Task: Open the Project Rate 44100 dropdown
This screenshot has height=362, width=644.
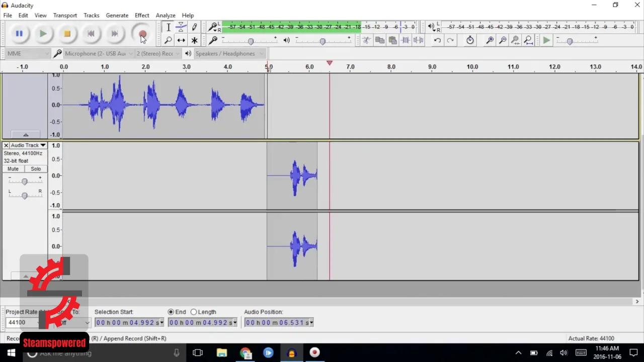Action: pos(23,323)
